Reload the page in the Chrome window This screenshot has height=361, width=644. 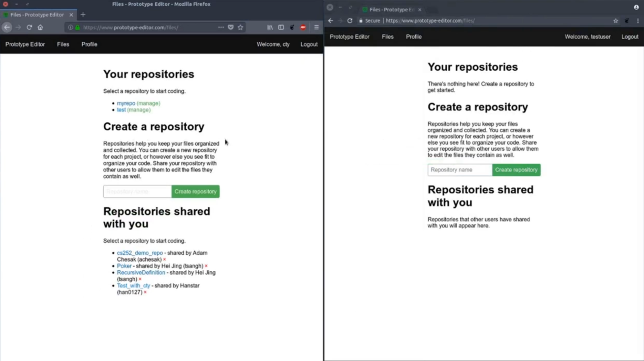coord(350,21)
